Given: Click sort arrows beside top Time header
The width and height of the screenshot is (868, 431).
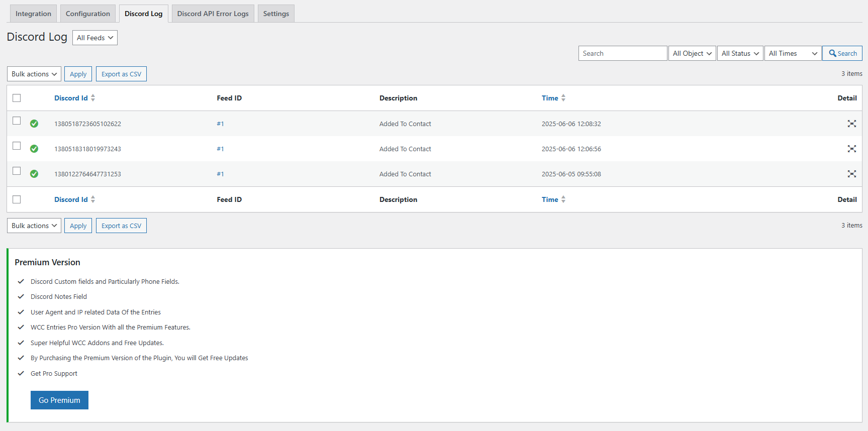Looking at the screenshot, I should coord(563,98).
